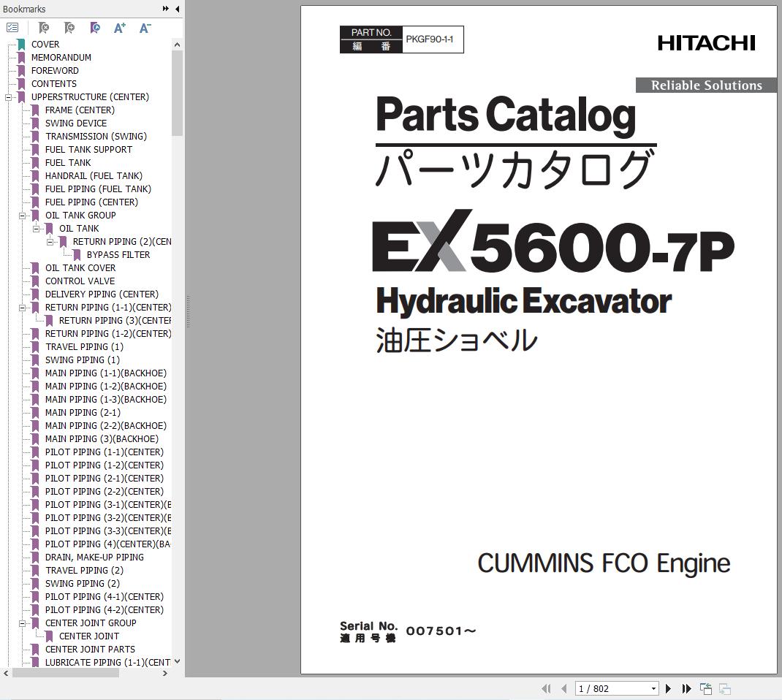Collapse UPPERSTRUCTURE (CENTER) tree node
Screen dimensions: 782x700
(9, 97)
